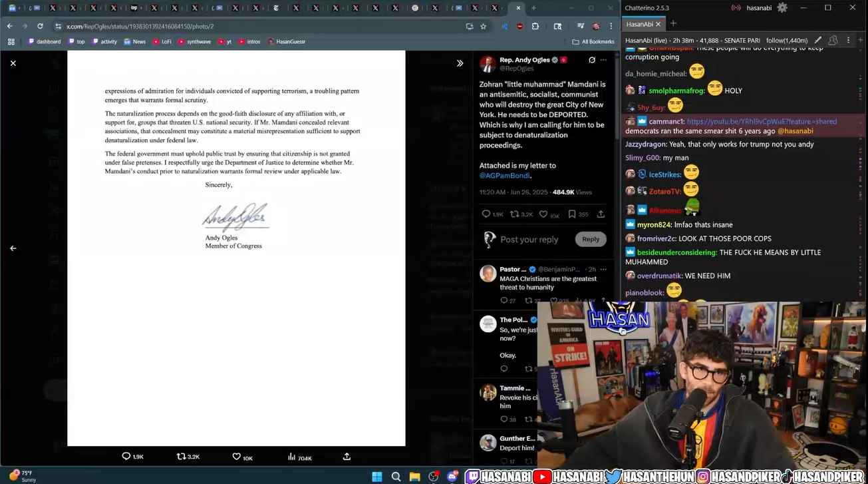Close the HasanAbi Chatterino tab
The width and height of the screenshot is (868, 484).
pos(658,24)
